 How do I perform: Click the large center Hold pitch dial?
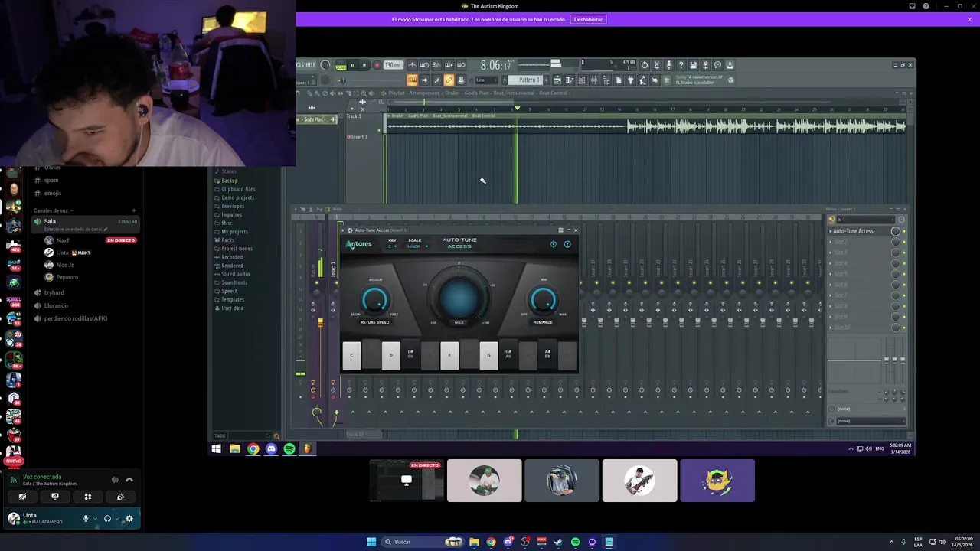pyautogui.click(x=459, y=298)
